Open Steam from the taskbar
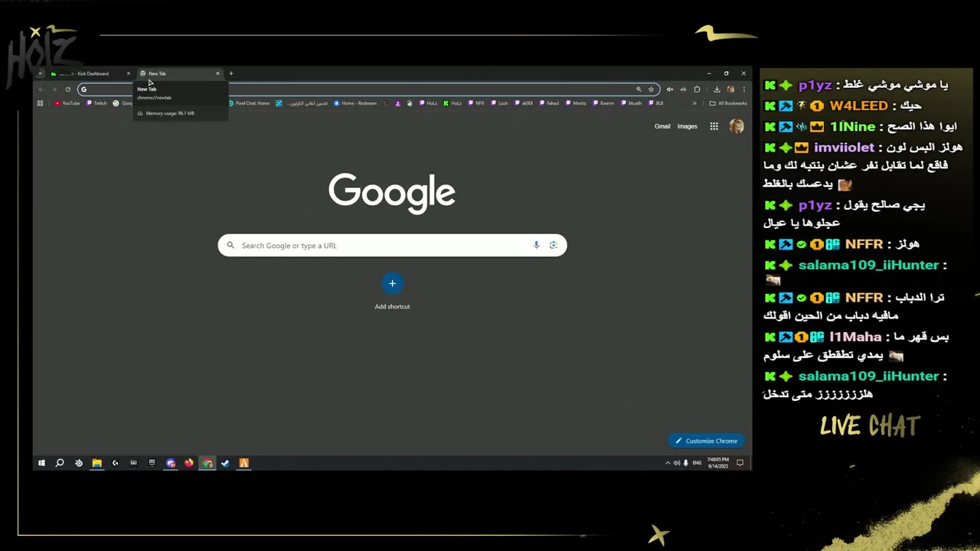Viewport: 980px width, 551px height. click(x=225, y=463)
